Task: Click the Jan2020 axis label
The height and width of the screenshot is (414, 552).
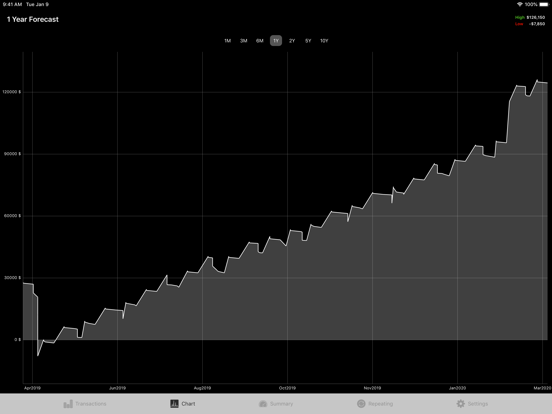Action: point(457,388)
